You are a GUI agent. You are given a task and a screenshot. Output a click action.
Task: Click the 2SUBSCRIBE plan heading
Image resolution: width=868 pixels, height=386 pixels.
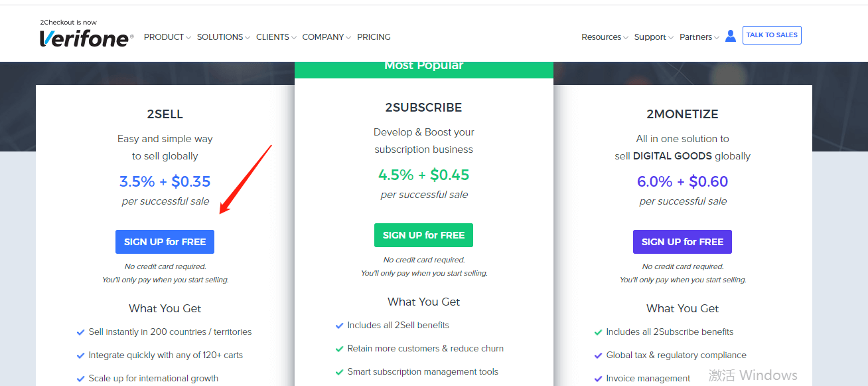tap(423, 108)
